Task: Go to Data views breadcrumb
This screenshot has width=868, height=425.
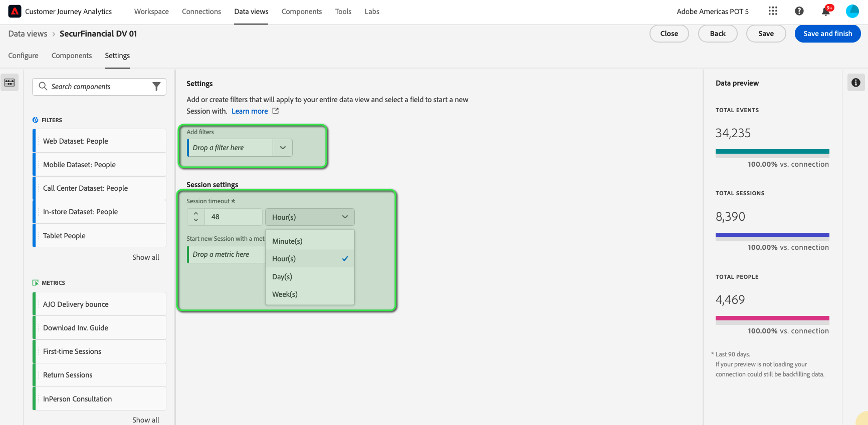Action: pos(28,34)
